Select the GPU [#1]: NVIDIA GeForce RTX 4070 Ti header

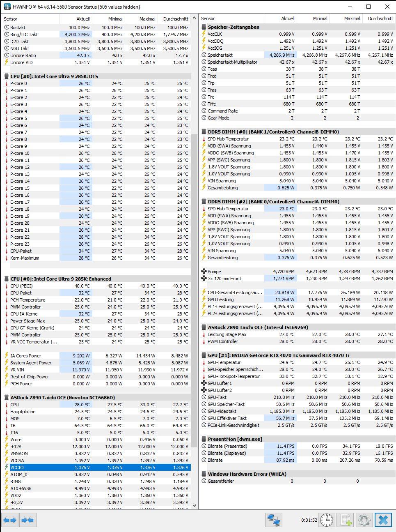[297, 355]
